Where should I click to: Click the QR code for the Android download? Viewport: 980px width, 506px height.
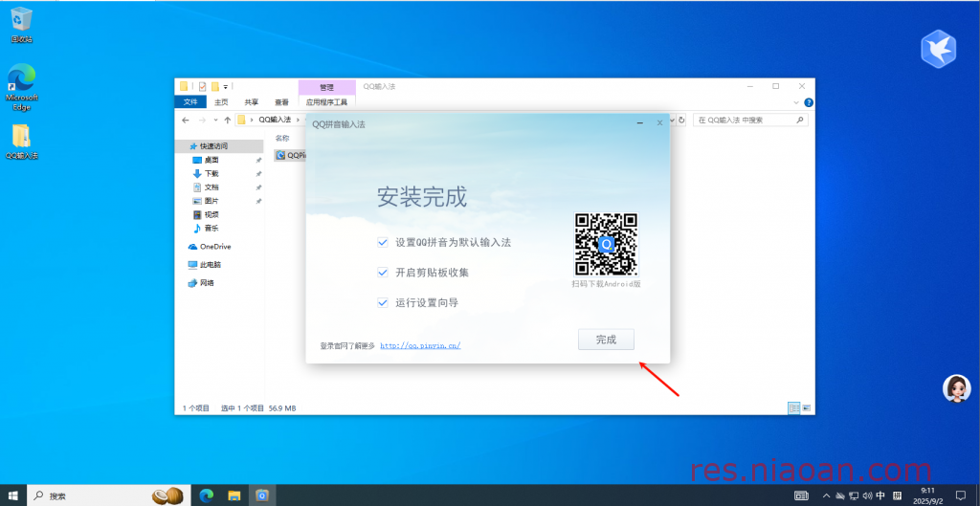606,244
